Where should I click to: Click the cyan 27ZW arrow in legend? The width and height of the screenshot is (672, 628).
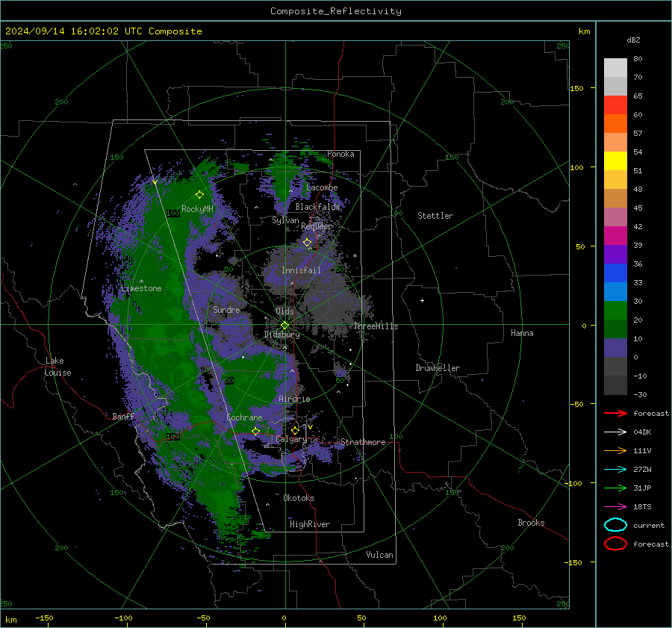[x=615, y=470]
